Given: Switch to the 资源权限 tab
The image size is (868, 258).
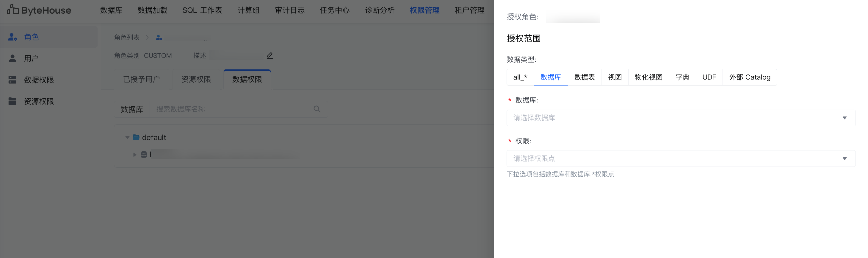Looking at the screenshot, I should point(196,80).
